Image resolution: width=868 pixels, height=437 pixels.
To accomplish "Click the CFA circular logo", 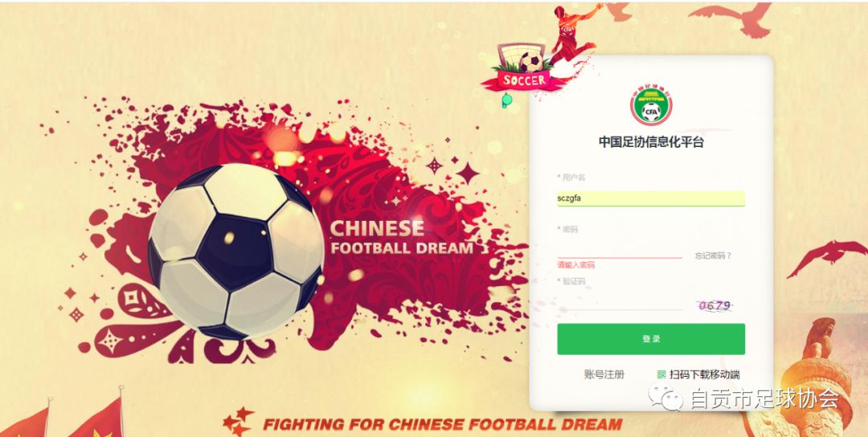I will [x=651, y=105].
